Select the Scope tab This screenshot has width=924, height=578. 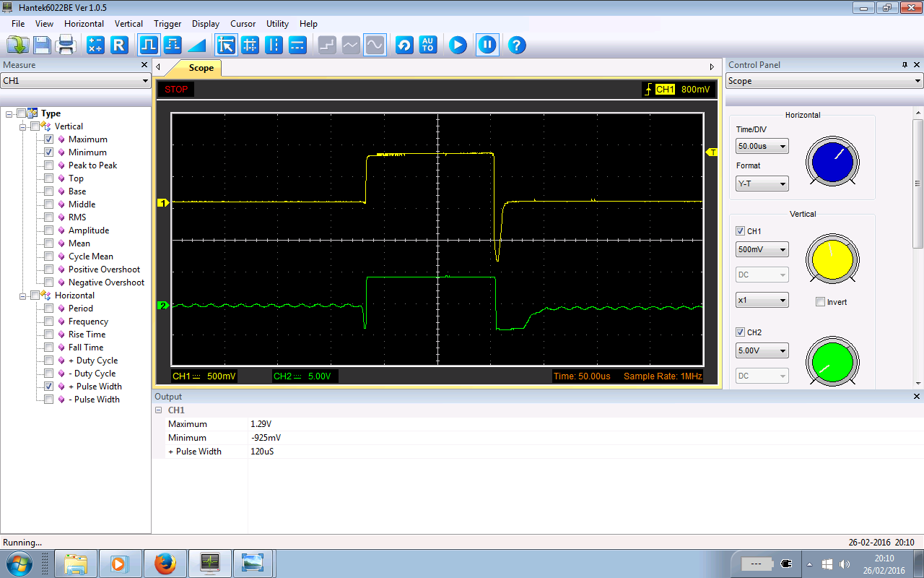coord(201,68)
